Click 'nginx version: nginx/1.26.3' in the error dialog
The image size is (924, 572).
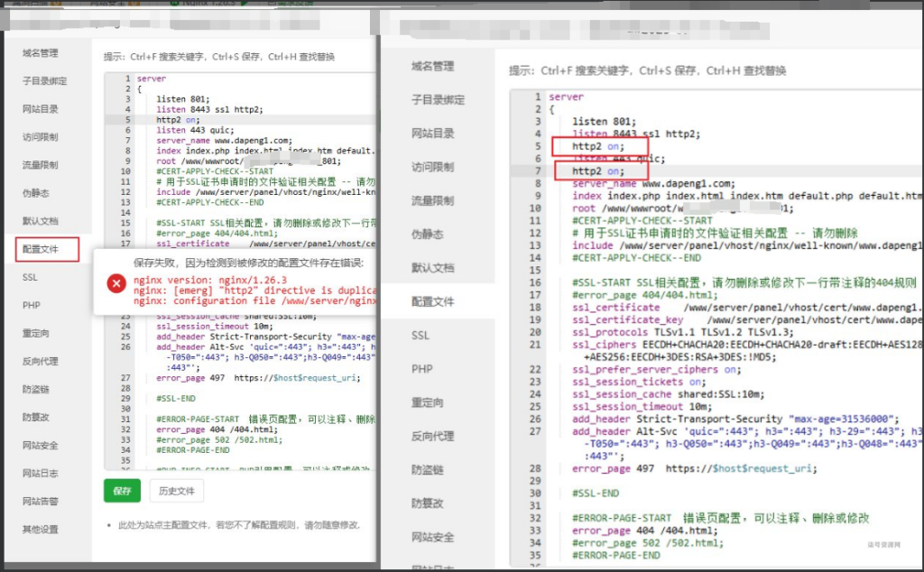pos(210,280)
